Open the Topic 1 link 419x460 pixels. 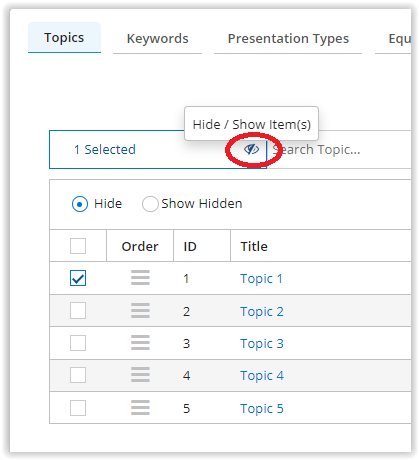[261, 279]
